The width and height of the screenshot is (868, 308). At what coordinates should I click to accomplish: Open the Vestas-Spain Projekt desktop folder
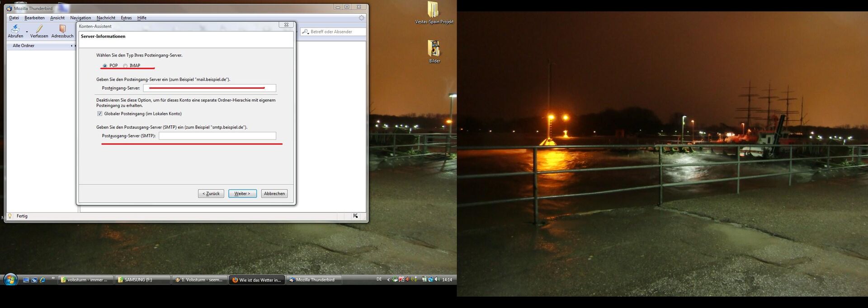[x=433, y=10]
